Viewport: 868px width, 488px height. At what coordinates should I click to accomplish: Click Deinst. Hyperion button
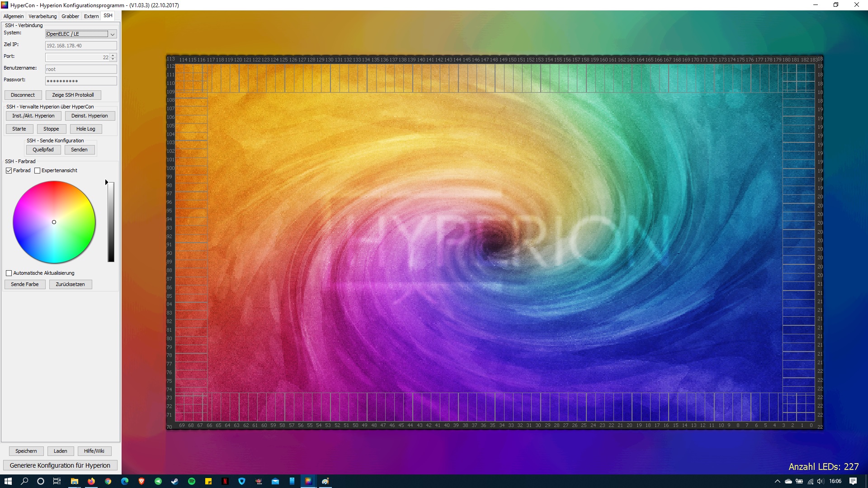point(90,116)
